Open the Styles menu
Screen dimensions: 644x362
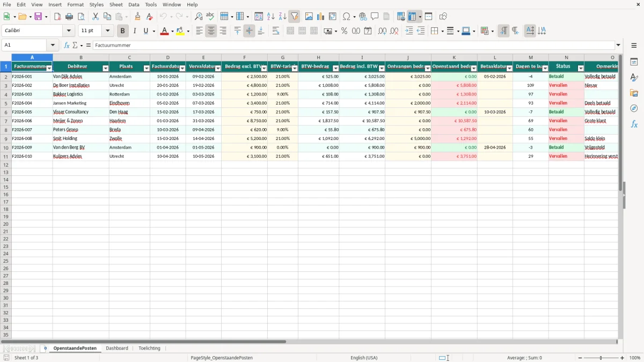[x=97, y=4]
